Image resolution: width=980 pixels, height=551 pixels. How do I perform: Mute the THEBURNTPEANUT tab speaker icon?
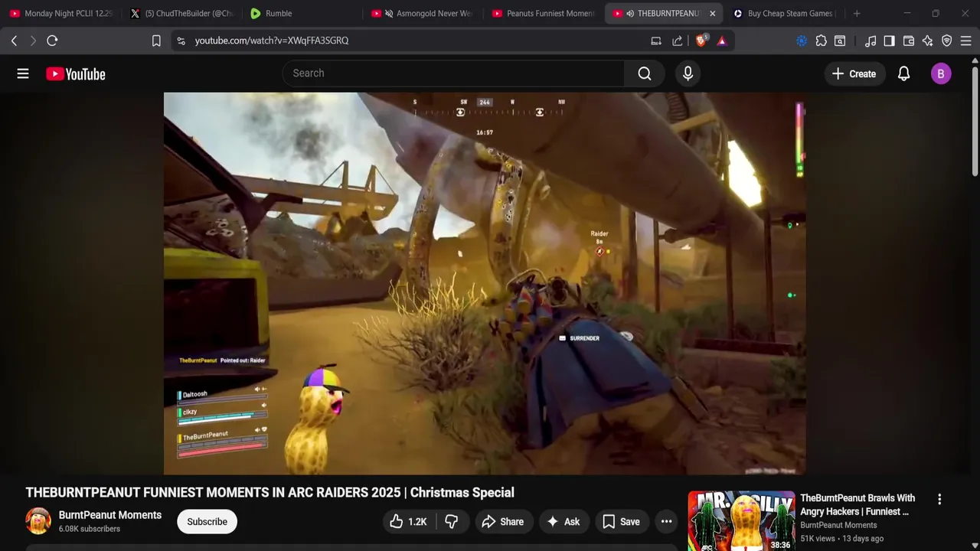coord(630,13)
